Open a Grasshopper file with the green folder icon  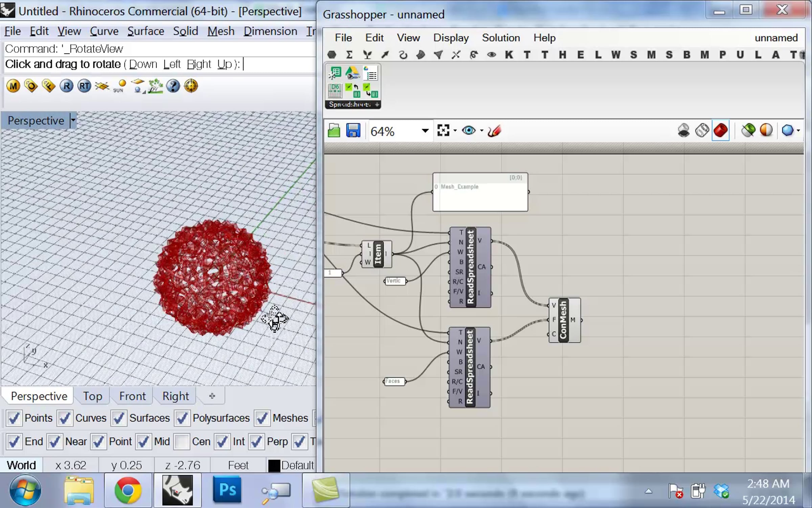click(x=334, y=131)
